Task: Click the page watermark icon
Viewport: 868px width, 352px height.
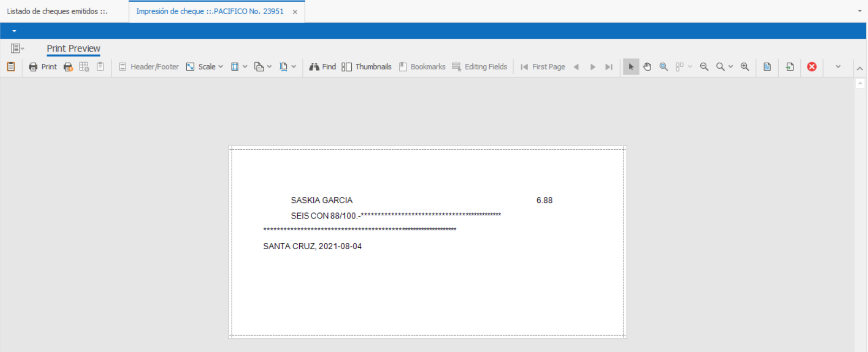Action: click(767, 67)
